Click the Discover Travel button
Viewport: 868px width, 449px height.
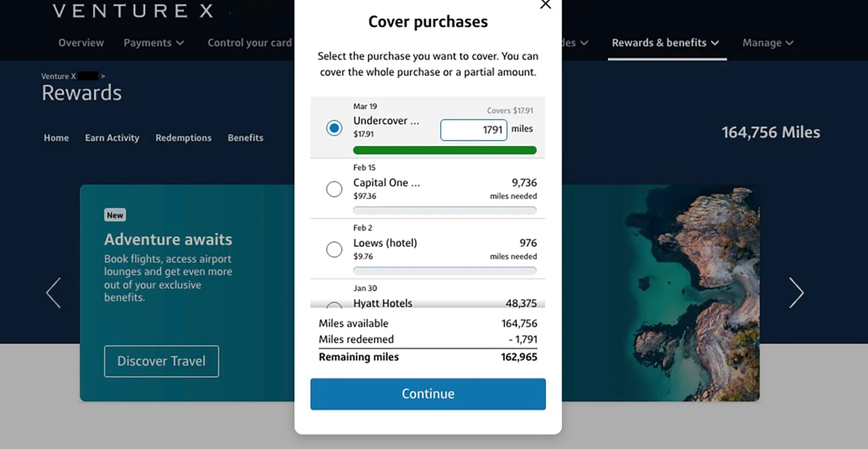tap(161, 361)
